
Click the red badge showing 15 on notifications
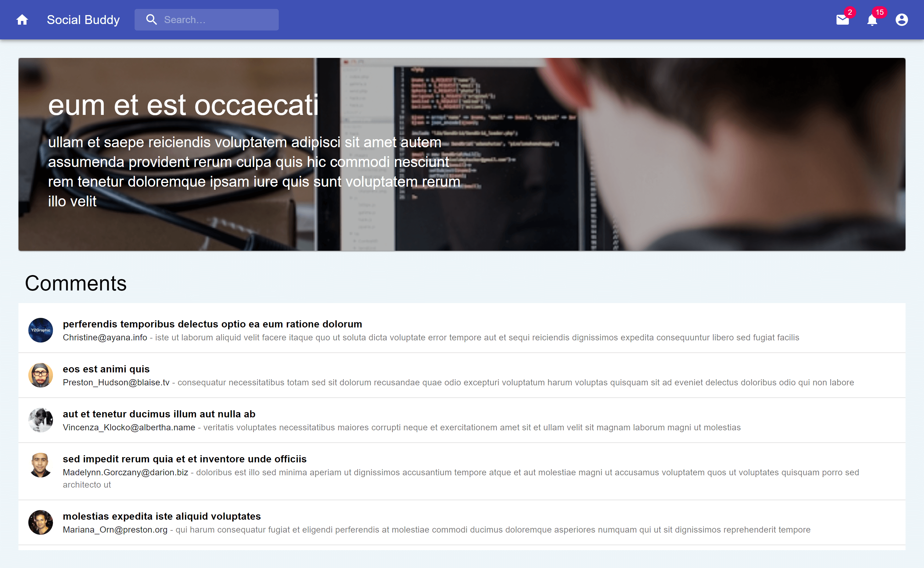[x=880, y=12]
